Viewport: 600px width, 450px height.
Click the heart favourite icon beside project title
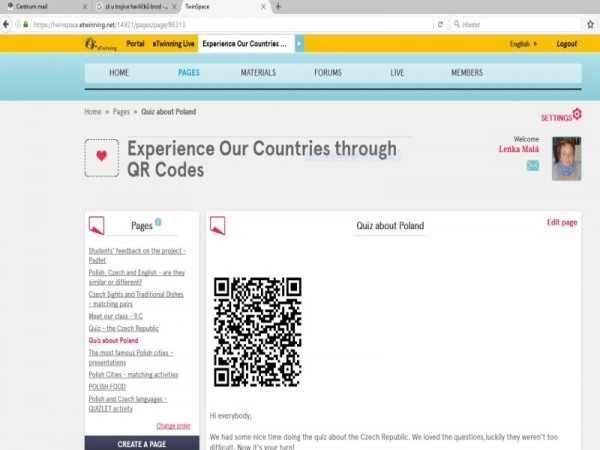pos(101,158)
